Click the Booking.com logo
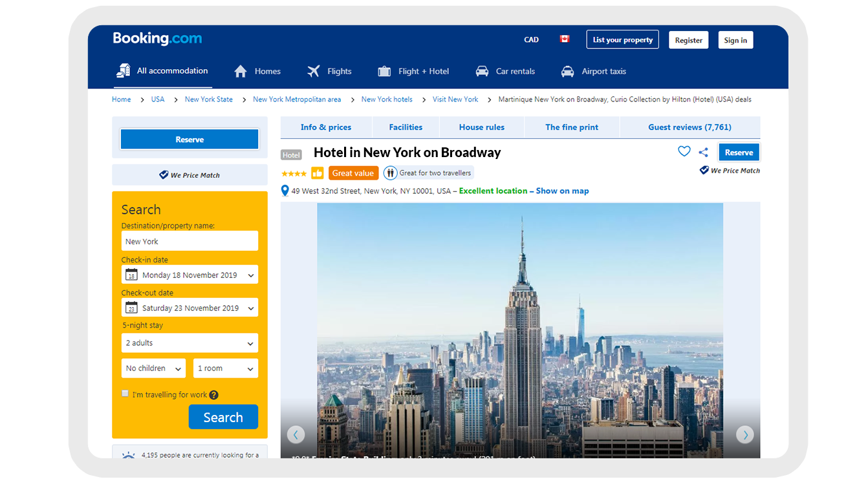This screenshot has height=479, width=868. click(157, 39)
